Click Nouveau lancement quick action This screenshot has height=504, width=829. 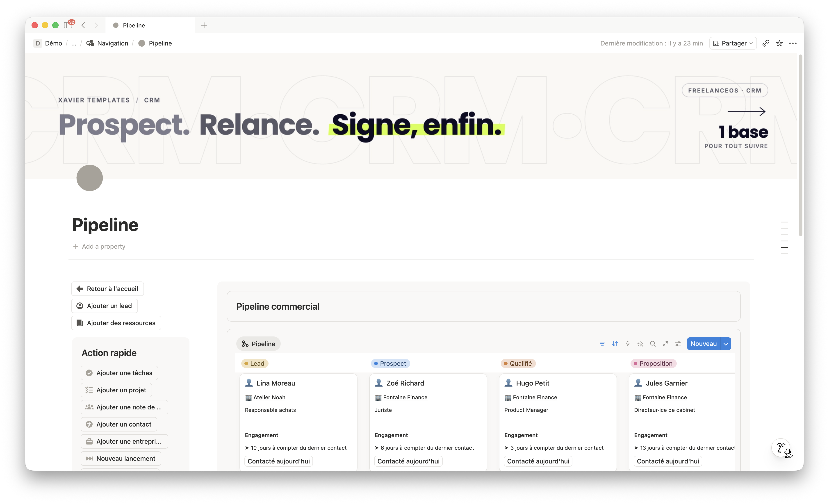click(121, 459)
